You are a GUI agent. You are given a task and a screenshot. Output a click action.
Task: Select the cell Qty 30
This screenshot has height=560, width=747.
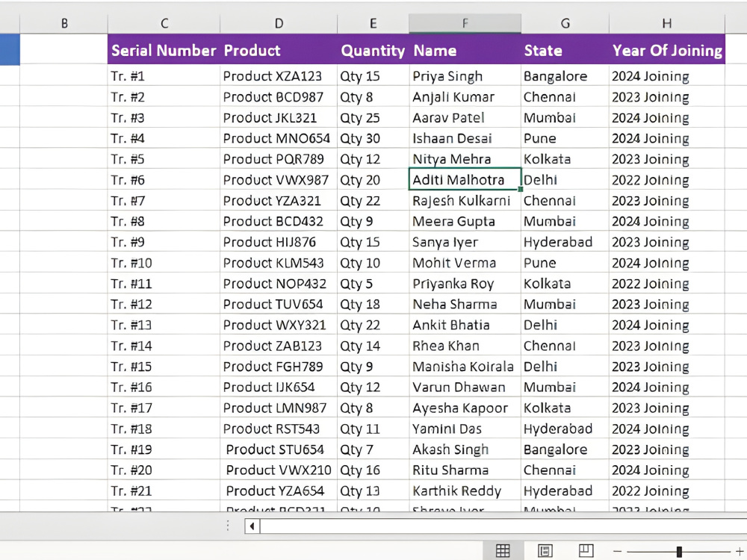point(373,138)
